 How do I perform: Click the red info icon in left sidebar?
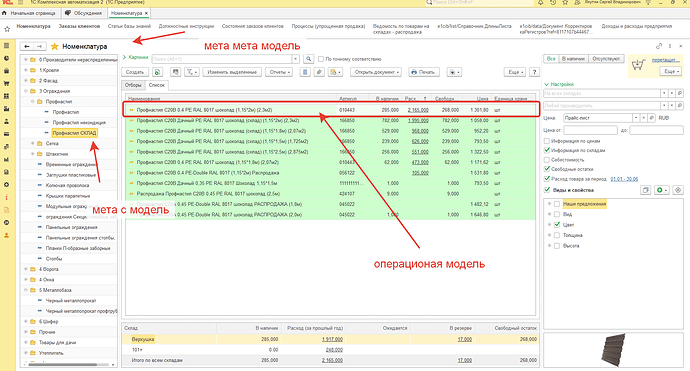(x=7, y=198)
